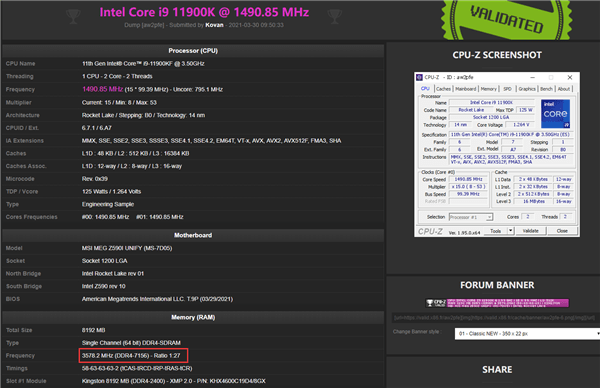Select the SPD tab in the CPU-Z screenshot
This screenshot has height=388, width=600.
[507, 89]
